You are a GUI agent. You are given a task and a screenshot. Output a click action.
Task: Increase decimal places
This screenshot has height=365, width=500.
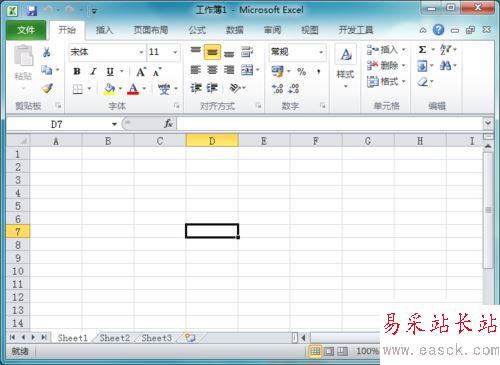(x=277, y=89)
